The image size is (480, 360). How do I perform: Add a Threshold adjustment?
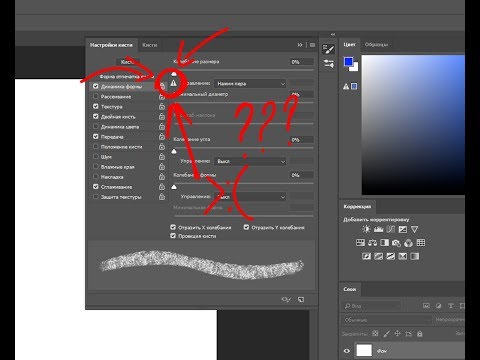coord(390,256)
